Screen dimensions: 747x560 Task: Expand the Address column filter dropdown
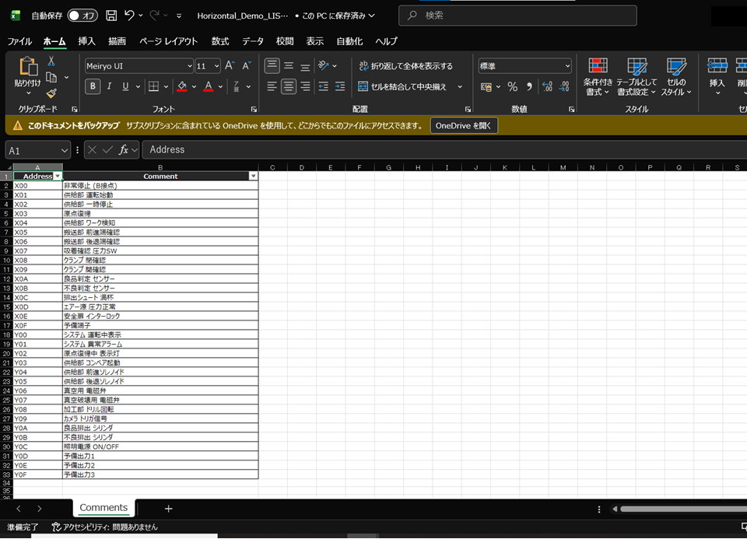pos(58,177)
